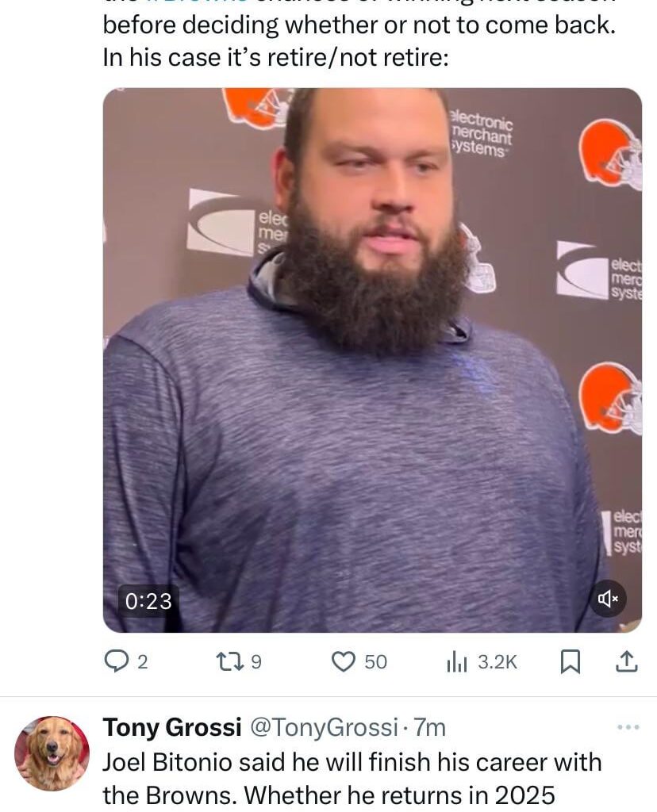Click the speaker icon on the video
This screenshot has width=657, height=812.
(608, 599)
